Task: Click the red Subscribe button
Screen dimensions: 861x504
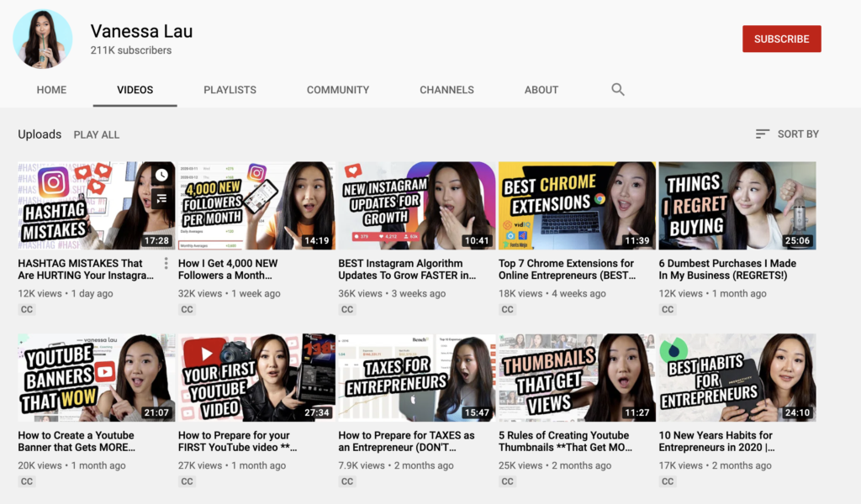Action: pos(782,39)
